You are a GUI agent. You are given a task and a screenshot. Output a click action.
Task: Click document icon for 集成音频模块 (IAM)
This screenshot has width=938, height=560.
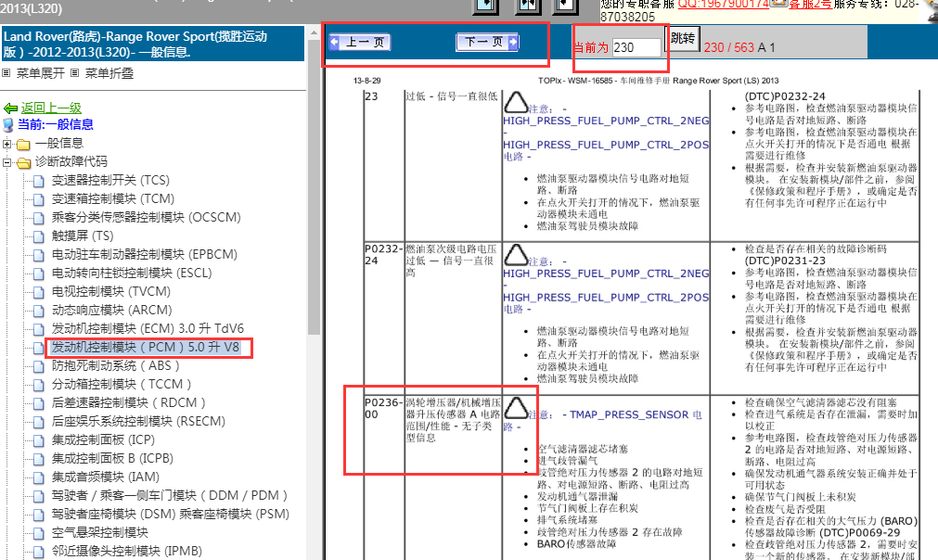coord(39,477)
